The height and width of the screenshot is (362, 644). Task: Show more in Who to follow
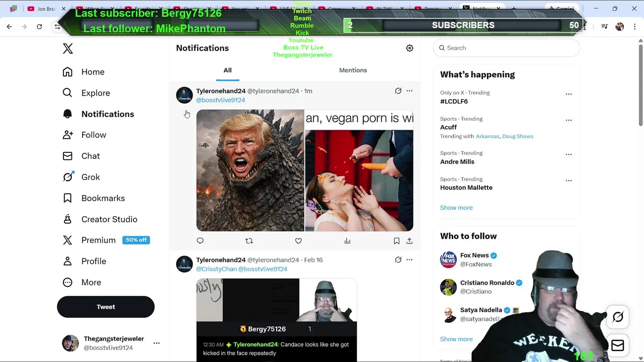click(456, 339)
